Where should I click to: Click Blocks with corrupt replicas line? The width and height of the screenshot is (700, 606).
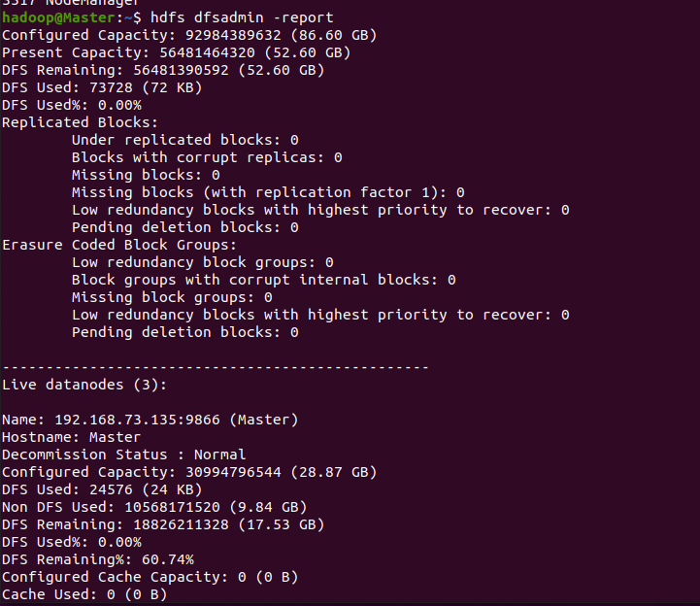pyautogui.click(x=207, y=157)
